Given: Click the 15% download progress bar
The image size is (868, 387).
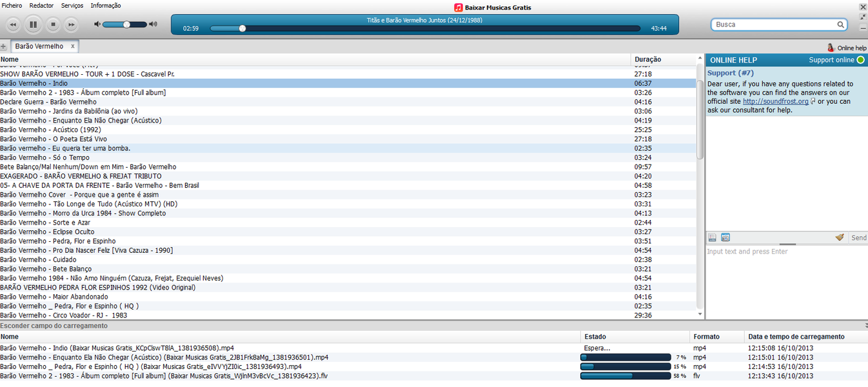Looking at the screenshot, I should point(626,366).
